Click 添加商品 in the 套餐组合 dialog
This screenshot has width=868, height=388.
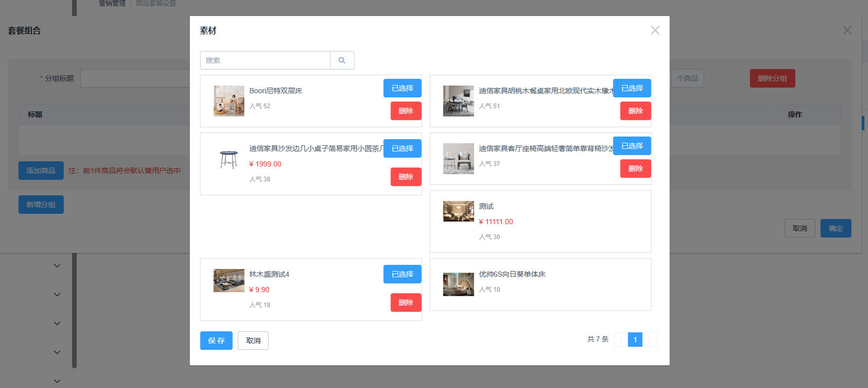[41, 171]
